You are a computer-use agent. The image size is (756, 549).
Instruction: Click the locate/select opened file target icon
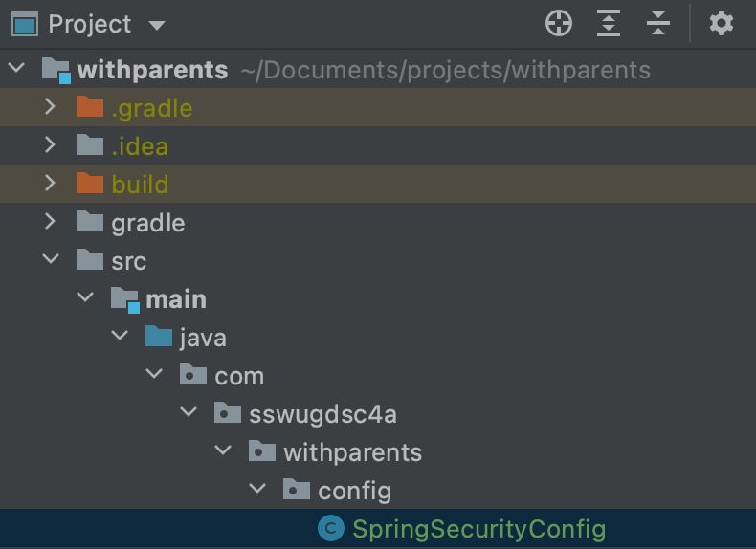[558, 23]
